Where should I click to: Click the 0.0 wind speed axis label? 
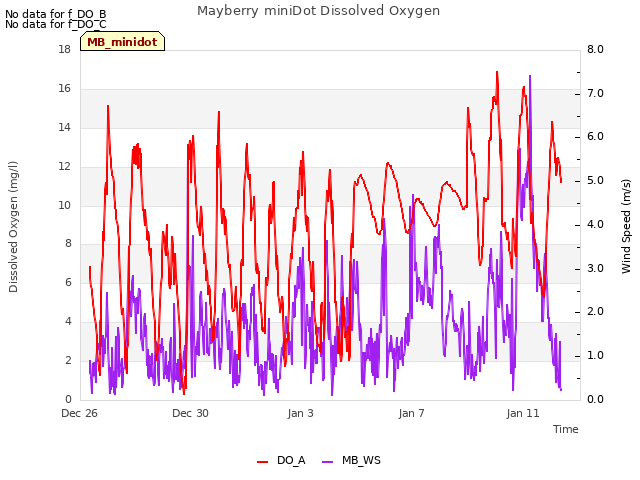click(596, 399)
